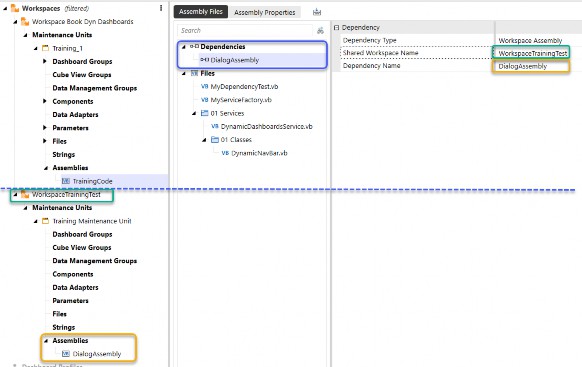582x367 pixels.
Task: Click the TrainingCode assembly icon
Action: point(66,181)
